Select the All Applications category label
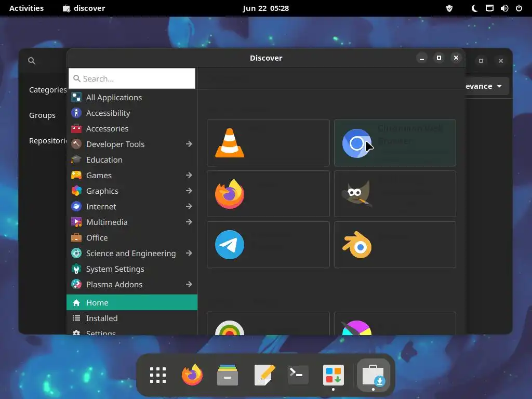532x399 pixels. click(114, 97)
